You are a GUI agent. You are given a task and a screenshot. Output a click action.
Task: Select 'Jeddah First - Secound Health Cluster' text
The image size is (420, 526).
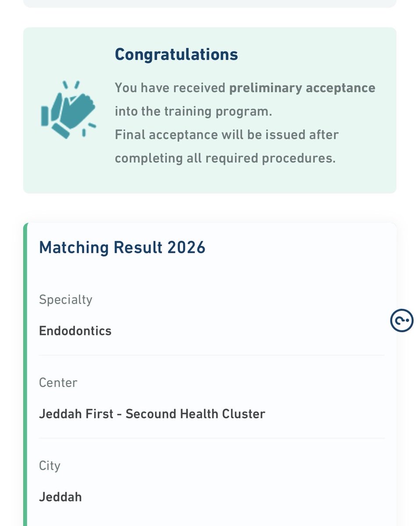[x=152, y=414]
